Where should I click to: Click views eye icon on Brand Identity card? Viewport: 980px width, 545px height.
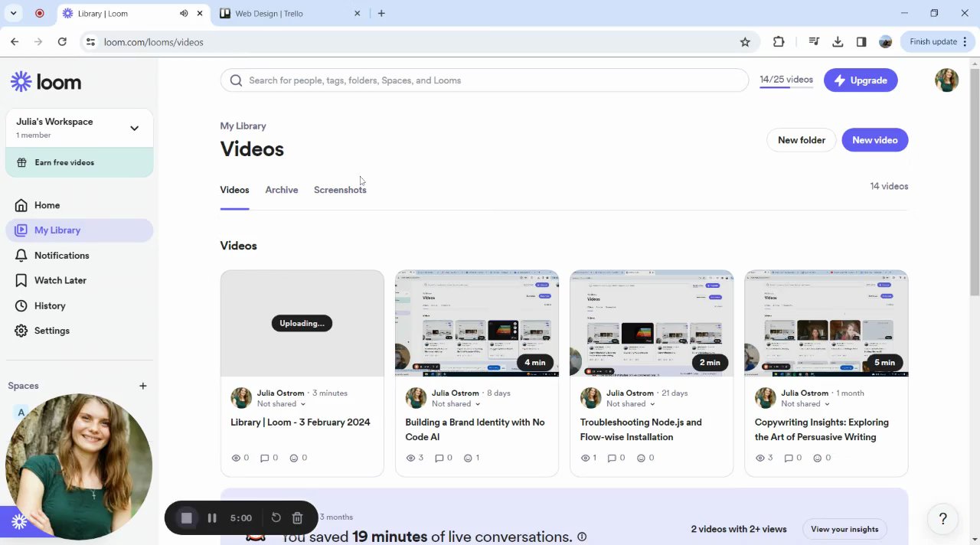point(410,458)
